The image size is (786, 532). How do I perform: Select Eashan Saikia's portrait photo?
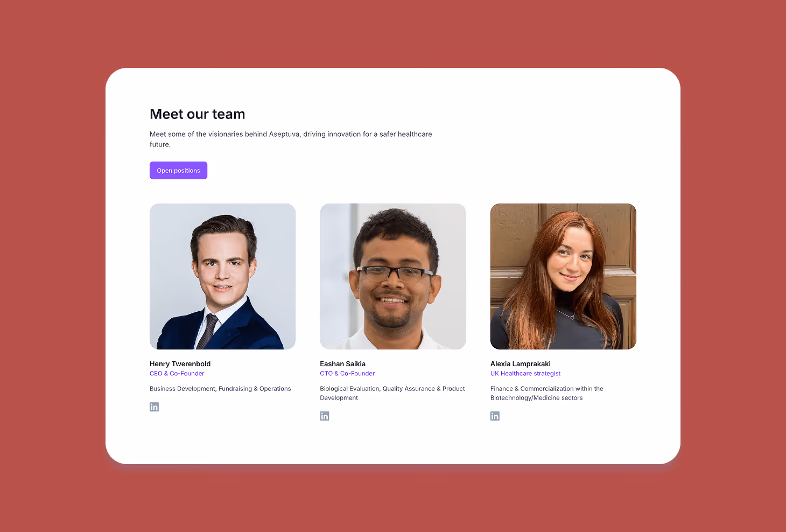[393, 276]
